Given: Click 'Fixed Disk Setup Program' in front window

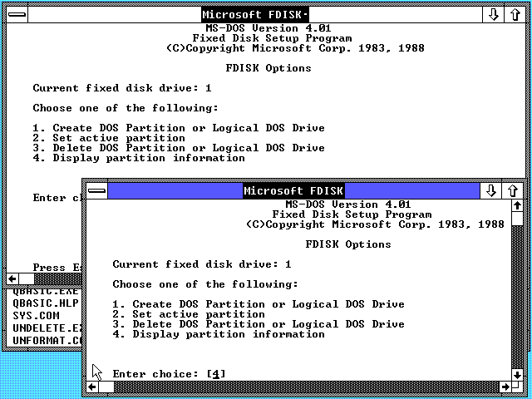Looking at the screenshot, I should point(352,214).
